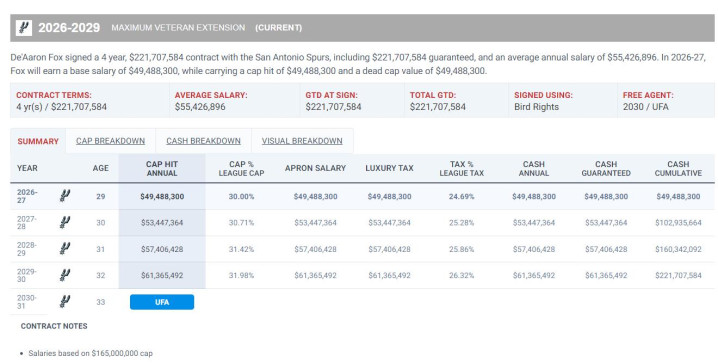This screenshot has width=718, height=363.
Task: Click the Tax % League Tax header
Action: [462, 168]
